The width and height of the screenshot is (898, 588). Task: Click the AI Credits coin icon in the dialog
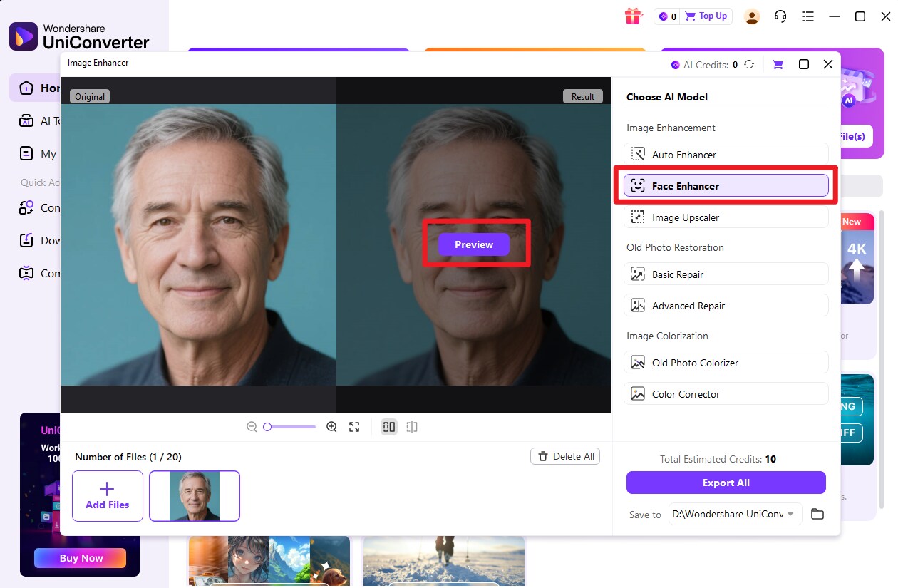pyautogui.click(x=676, y=65)
